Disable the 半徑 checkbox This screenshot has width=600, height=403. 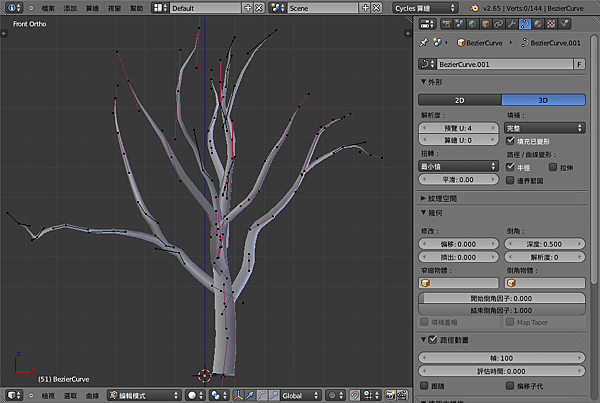point(511,167)
